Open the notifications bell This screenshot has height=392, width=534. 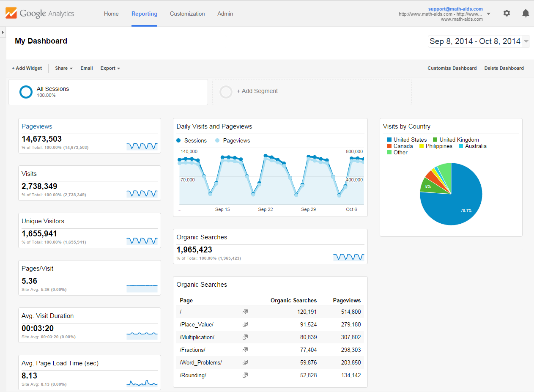(x=526, y=13)
